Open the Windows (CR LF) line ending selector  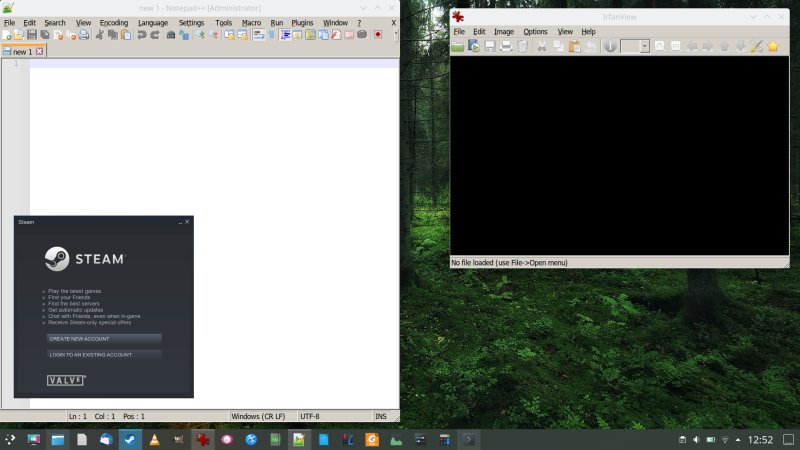pyautogui.click(x=257, y=416)
